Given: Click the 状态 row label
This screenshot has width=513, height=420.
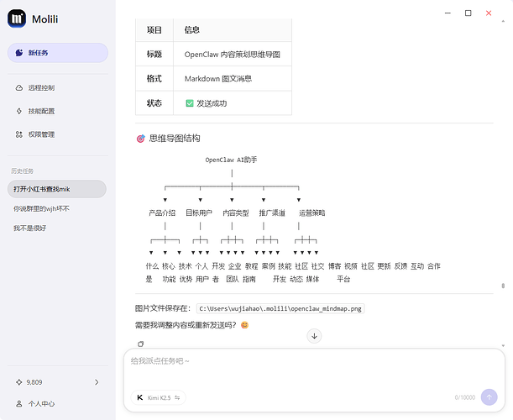Looking at the screenshot, I should click(154, 103).
